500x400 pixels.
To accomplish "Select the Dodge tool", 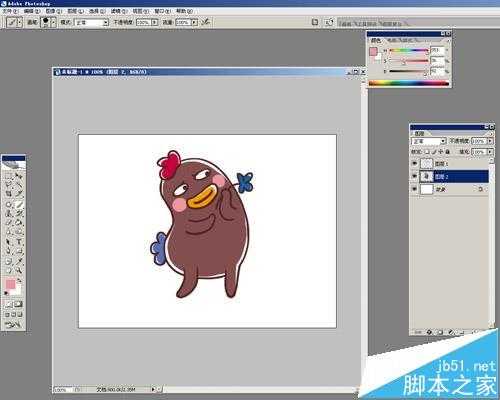I will point(19,231).
